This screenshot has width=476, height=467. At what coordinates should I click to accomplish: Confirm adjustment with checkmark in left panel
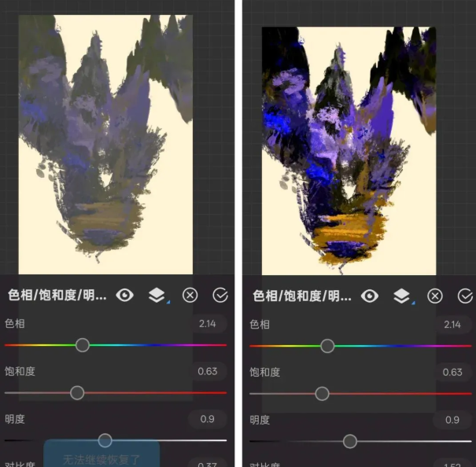pos(220,296)
